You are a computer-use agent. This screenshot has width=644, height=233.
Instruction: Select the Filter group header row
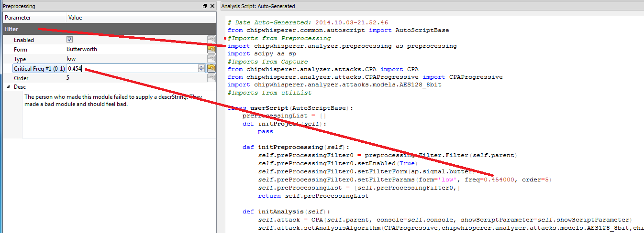pyautogui.click(x=110, y=29)
